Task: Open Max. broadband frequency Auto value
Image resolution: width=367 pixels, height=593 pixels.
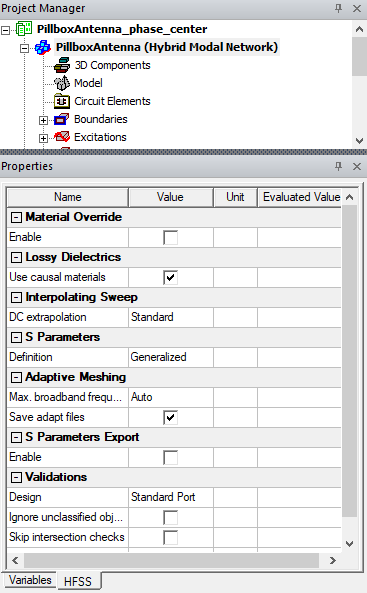Action: (171, 397)
